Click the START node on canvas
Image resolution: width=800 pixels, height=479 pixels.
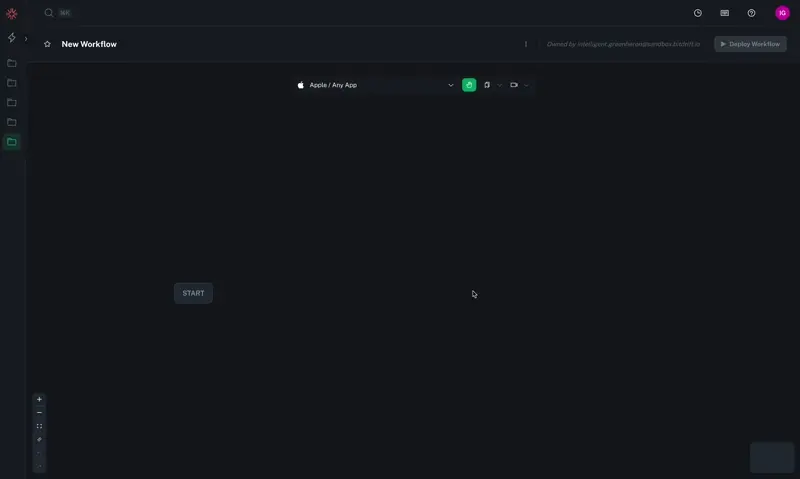click(193, 293)
